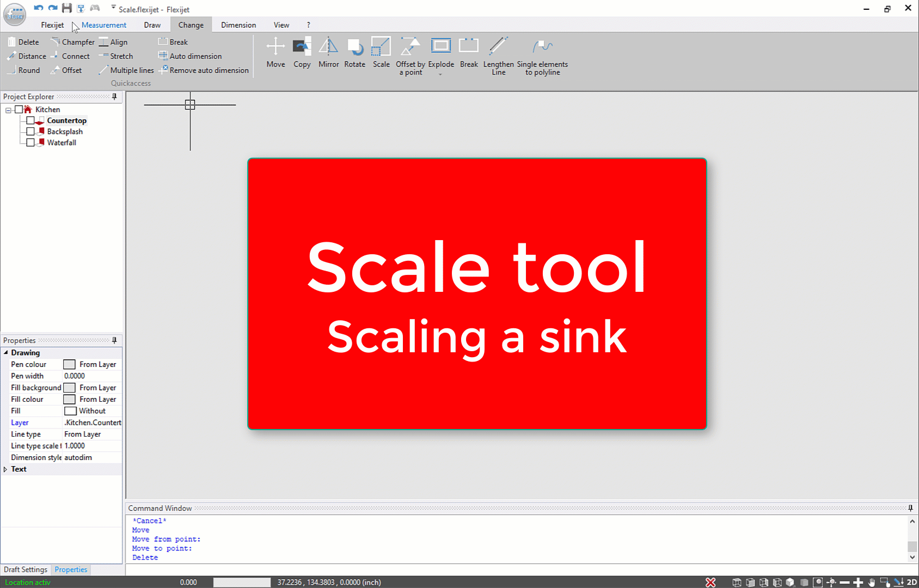Collapse the Kitchen tree node
The width and height of the screenshot is (919, 588).
pos(8,109)
